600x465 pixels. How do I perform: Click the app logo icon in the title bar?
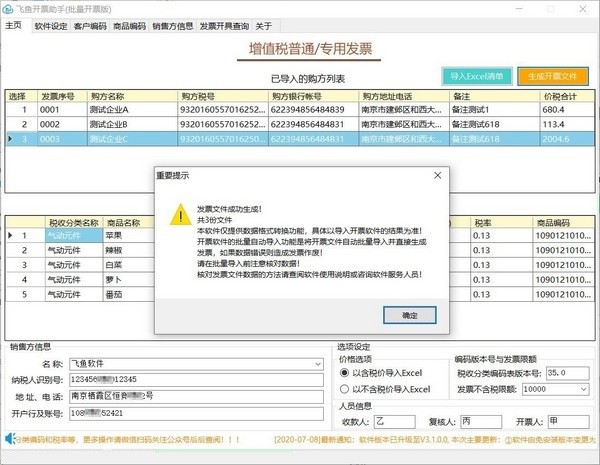[7, 9]
